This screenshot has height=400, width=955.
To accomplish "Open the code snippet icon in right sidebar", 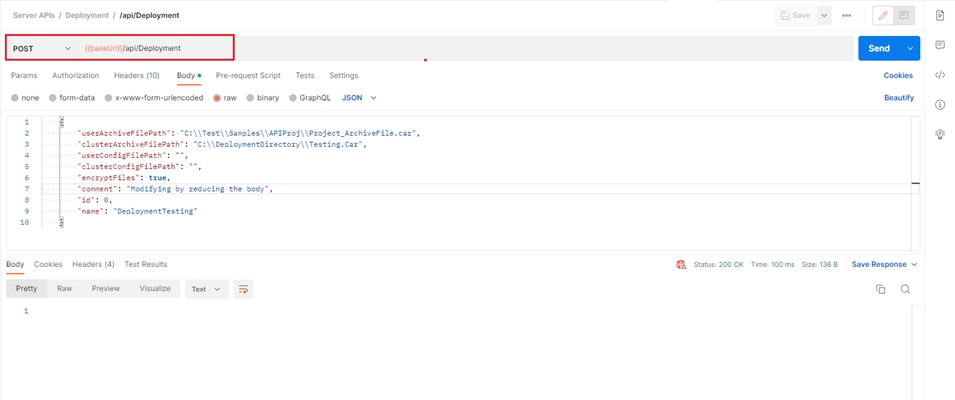I will click(940, 75).
